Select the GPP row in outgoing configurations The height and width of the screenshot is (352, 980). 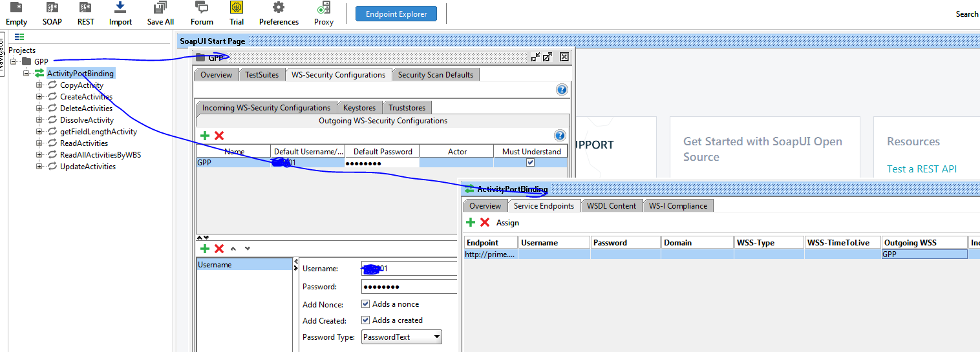(381, 163)
